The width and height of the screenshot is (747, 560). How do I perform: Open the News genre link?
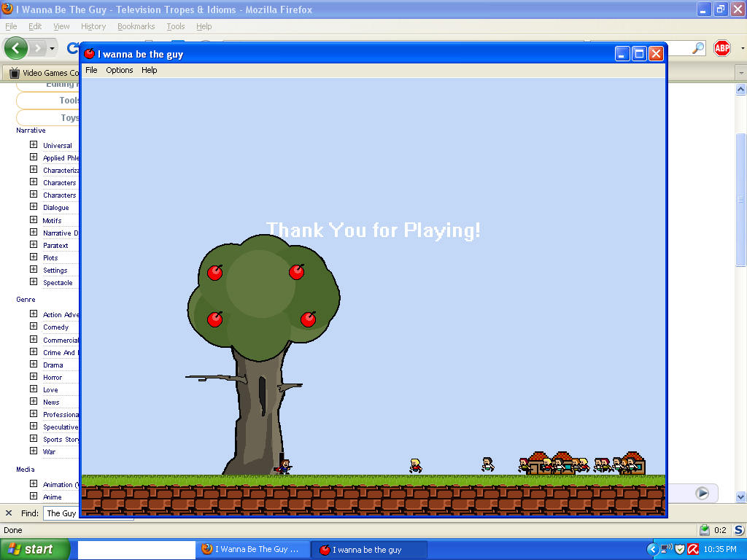(51, 402)
